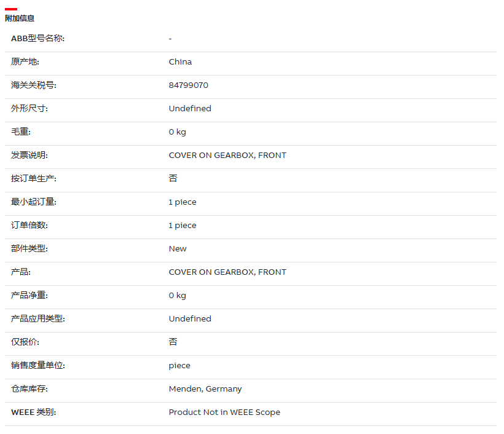This screenshot has width=504, height=434.
Task: Select 0 kg in the 产品净重 row
Action: (x=178, y=296)
